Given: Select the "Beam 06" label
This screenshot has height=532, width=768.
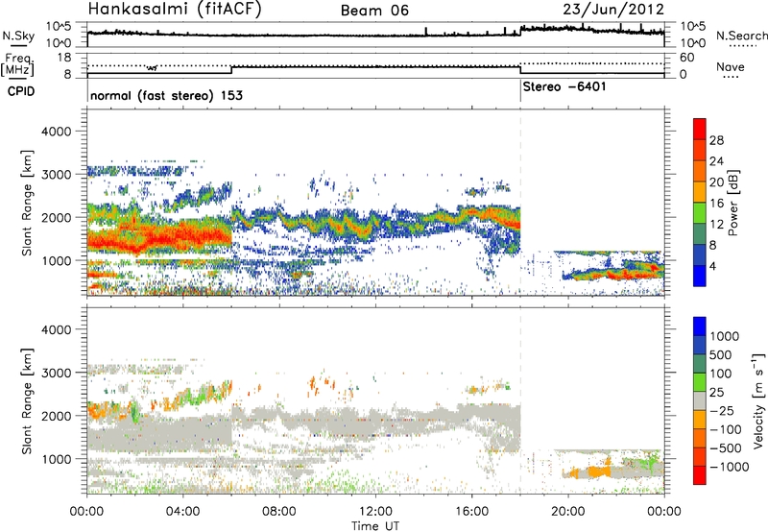Looking at the screenshot, I should 374,11.
